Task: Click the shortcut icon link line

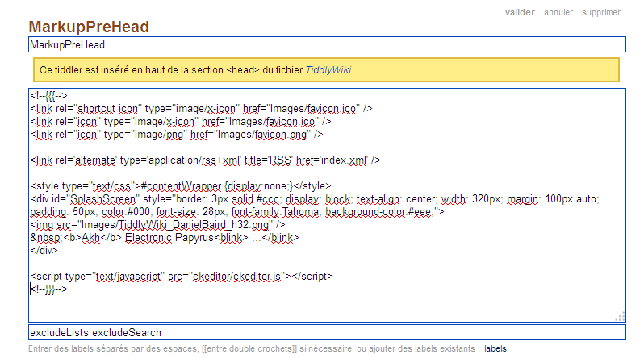Action: pyautogui.click(x=201, y=109)
